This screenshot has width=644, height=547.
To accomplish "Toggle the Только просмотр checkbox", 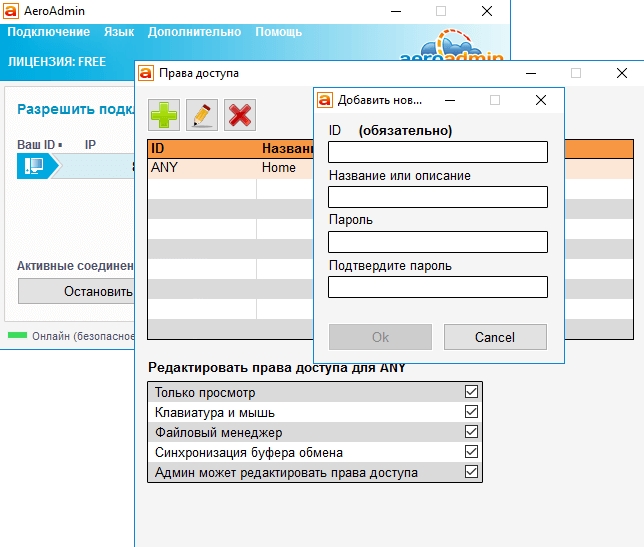I will coord(471,392).
